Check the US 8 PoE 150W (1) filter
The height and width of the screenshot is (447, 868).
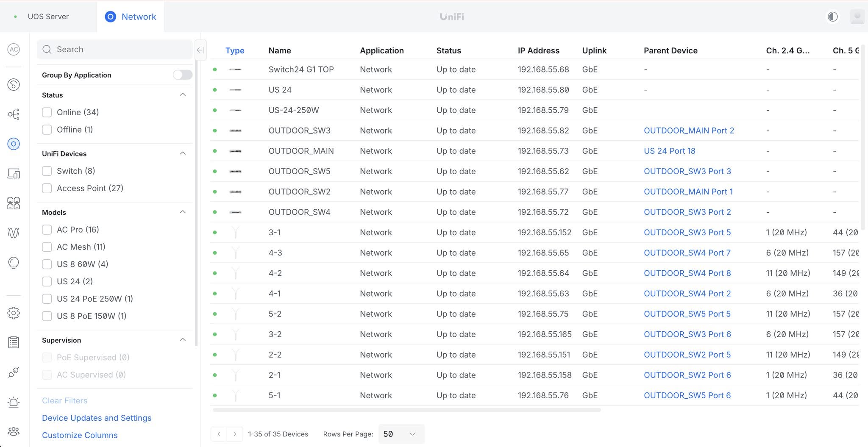47,316
